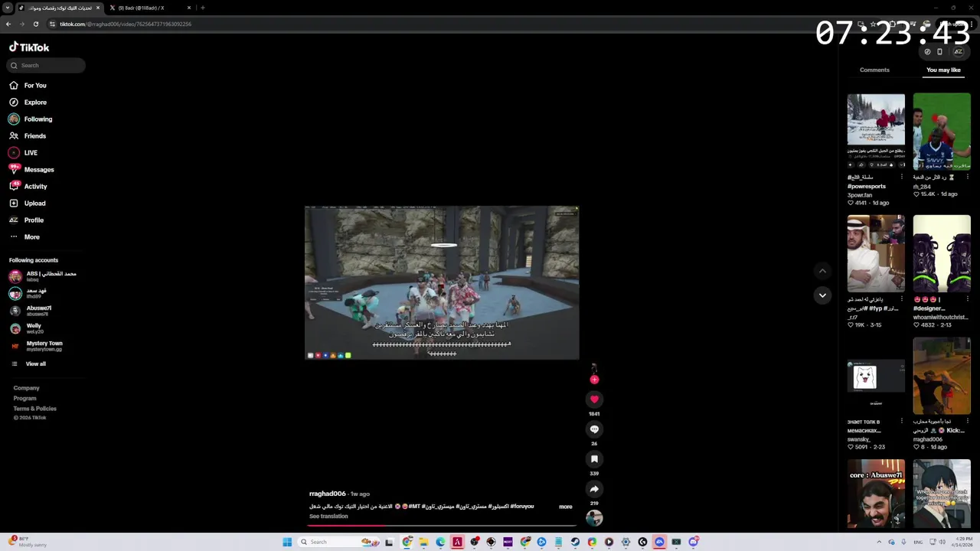The height and width of the screenshot is (551, 980).
Task: Bookmark the video to favorites
Action: [594, 459]
